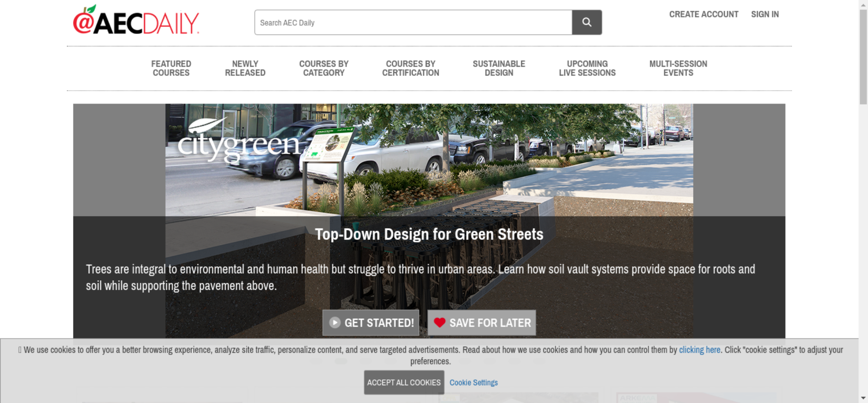Click the scrollbar up arrow
This screenshot has height=403, width=868.
tap(863, 4)
